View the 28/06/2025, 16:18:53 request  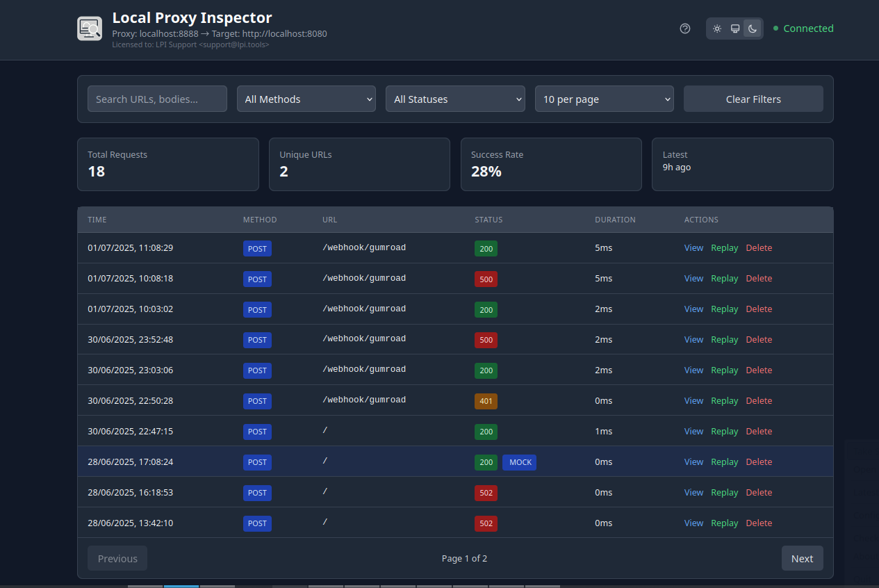point(693,492)
